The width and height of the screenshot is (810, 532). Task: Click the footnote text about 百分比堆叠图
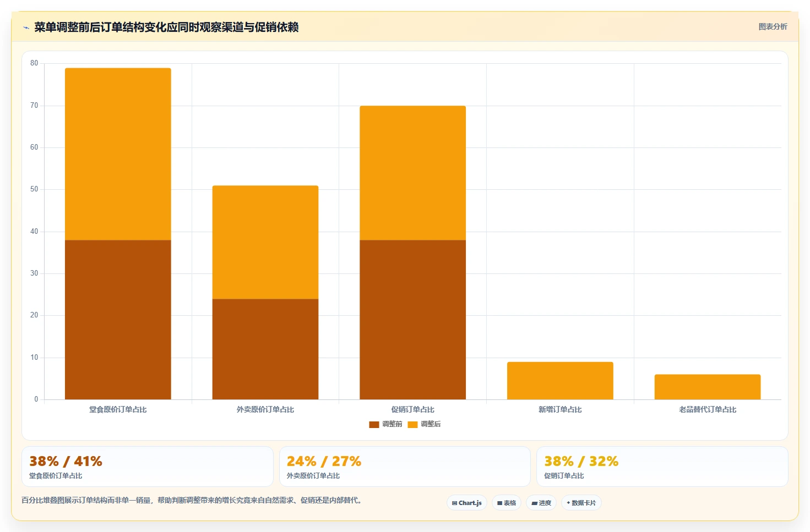click(x=193, y=500)
